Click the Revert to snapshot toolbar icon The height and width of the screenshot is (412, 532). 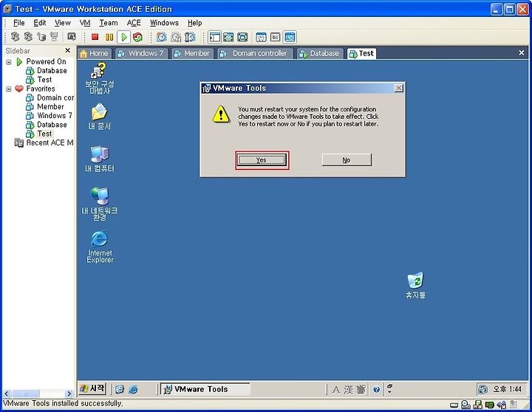[176, 37]
